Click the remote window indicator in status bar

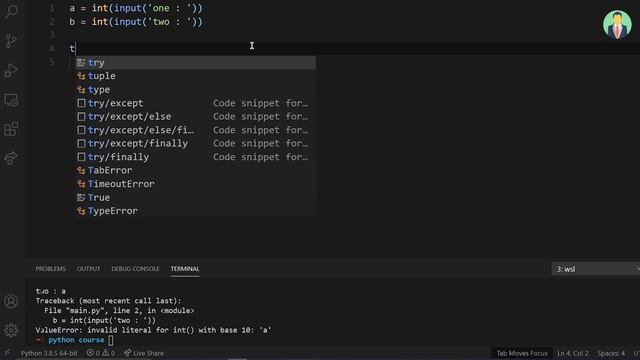(x=7, y=353)
